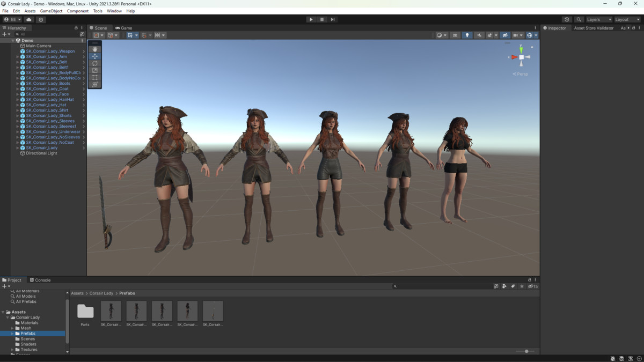This screenshot has width=644, height=362.
Task: Select the Rotate tool in Scene overlay
Action: (x=94, y=63)
